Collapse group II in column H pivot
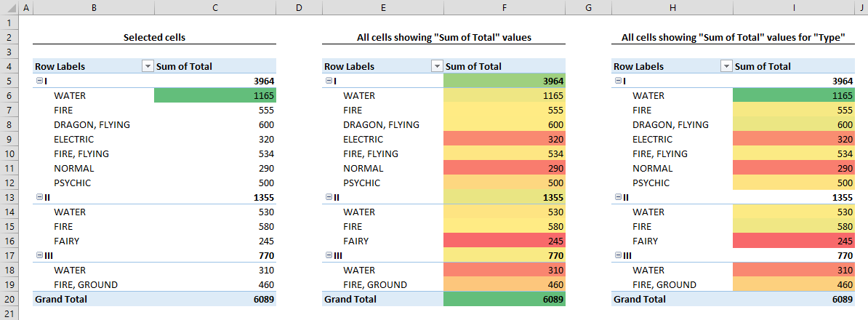This screenshot has width=868, height=320. tap(618, 197)
